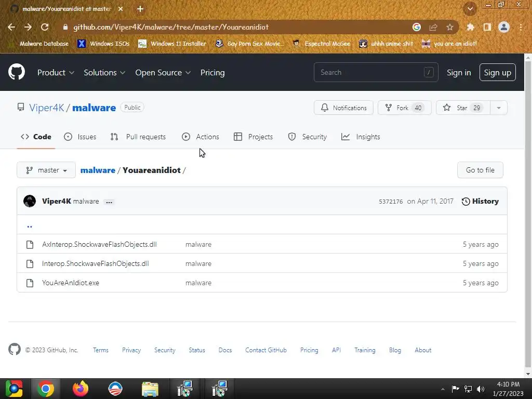Image resolution: width=532 pixels, height=399 pixels.
Task: Star the malware repository
Action: point(463,108)
